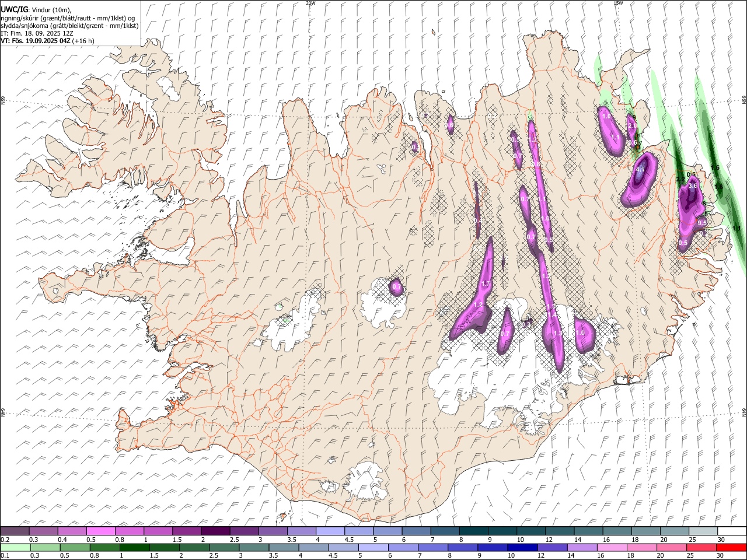Click the "Vindur (10m)," title text
Viewport: 747px width, 560px height.
(51, 10)
